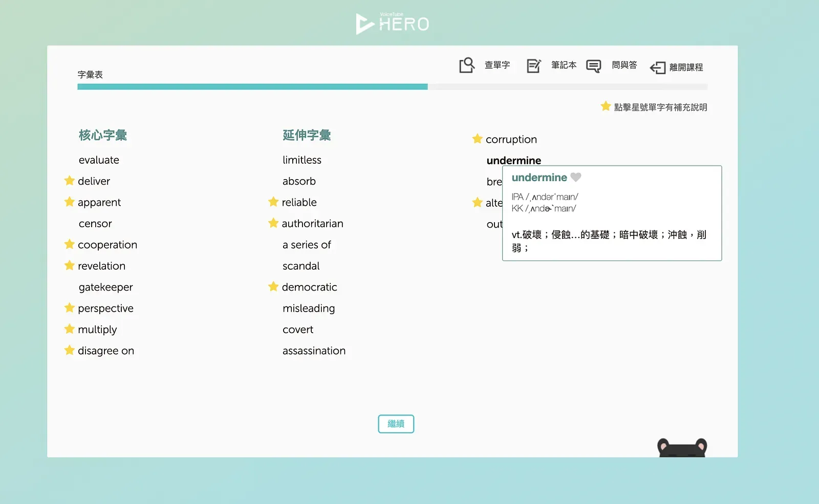
Task: Click the star next to perspective
Action: pos(70,308)
